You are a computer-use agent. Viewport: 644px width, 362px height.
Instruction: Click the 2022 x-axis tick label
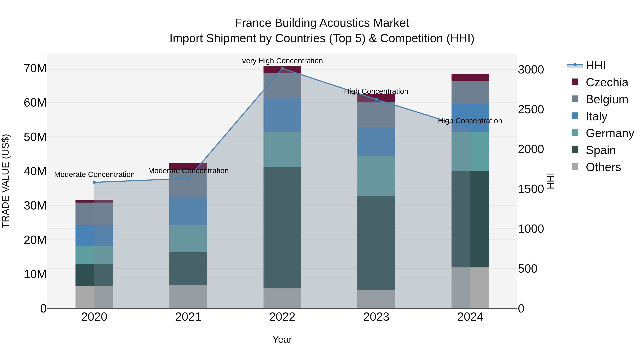[282, 317]
